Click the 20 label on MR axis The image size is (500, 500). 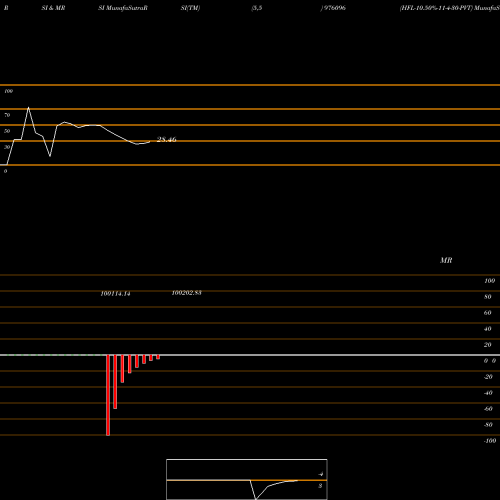(x=488, y=345)
